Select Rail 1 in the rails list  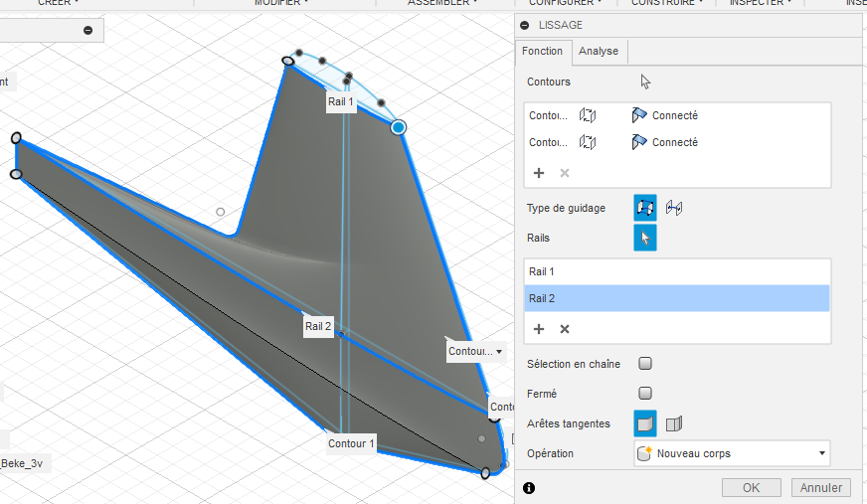click(x=677, y=271)
